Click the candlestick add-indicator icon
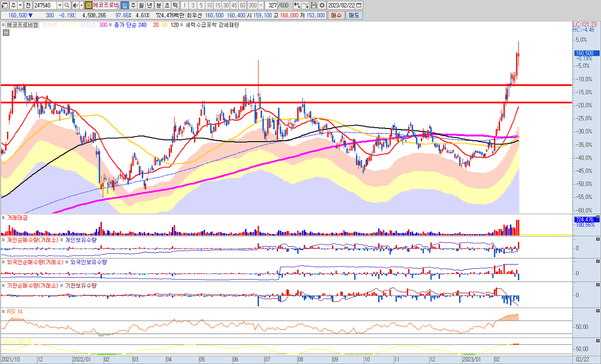The height and width of the screenshot is (364, 601). (x=297, y=5)
